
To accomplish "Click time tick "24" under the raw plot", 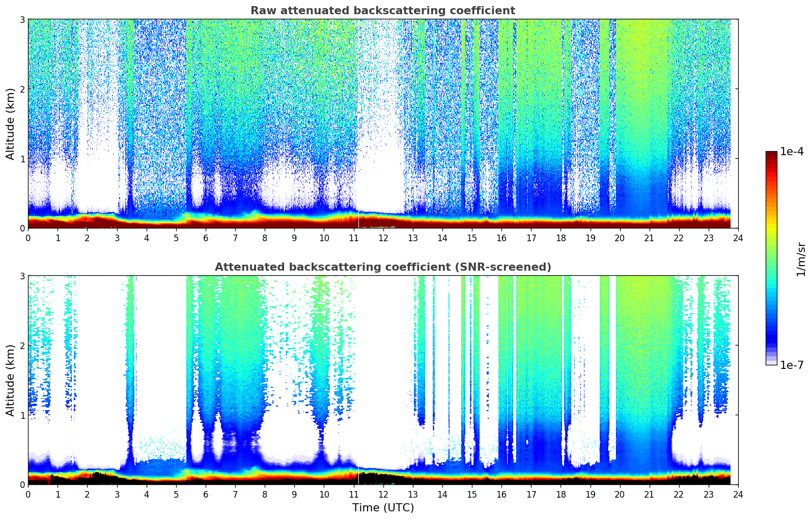I will 738,238.
